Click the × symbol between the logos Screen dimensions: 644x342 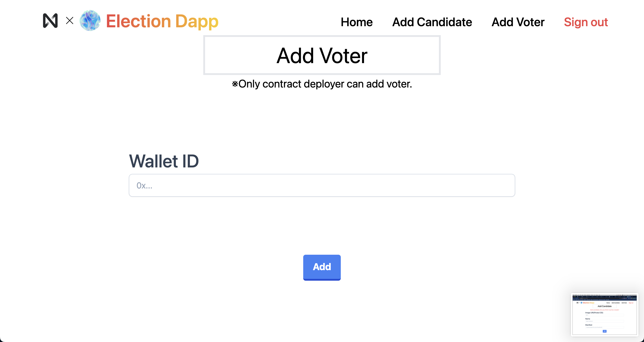70,21
